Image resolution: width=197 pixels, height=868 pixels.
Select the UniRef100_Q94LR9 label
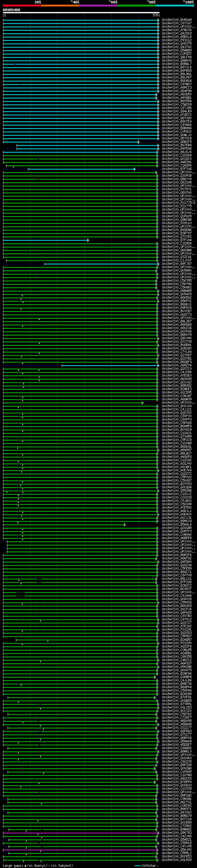[176, 111]
